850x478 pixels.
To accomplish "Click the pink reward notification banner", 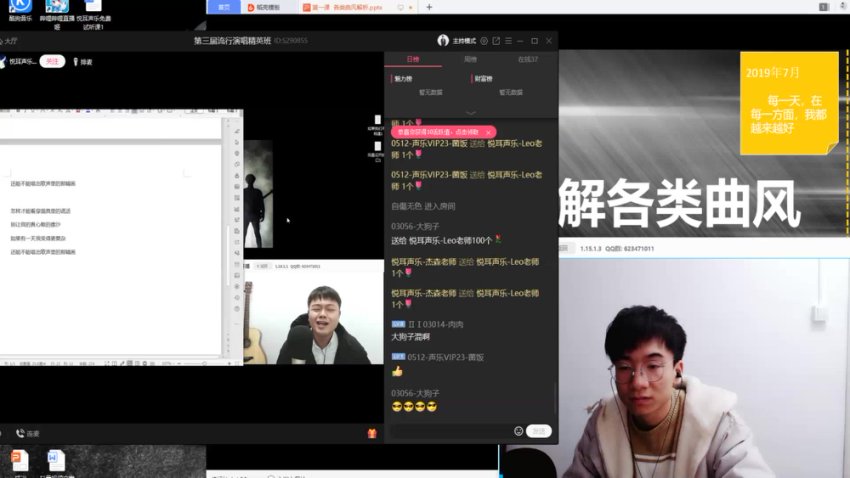I will click(x=435, y=131).
